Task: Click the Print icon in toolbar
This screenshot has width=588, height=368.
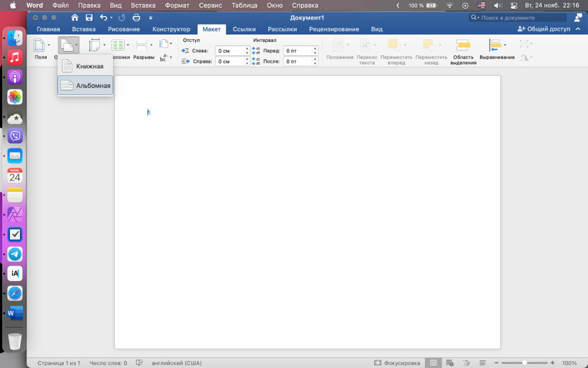Action: pos(137,18)
